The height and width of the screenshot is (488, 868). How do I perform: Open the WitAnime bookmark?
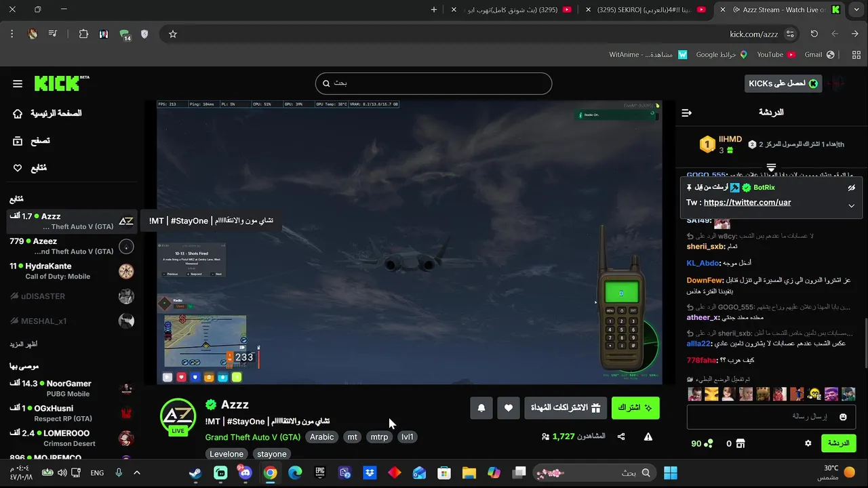pyautogui.click(x=648, y=54)
